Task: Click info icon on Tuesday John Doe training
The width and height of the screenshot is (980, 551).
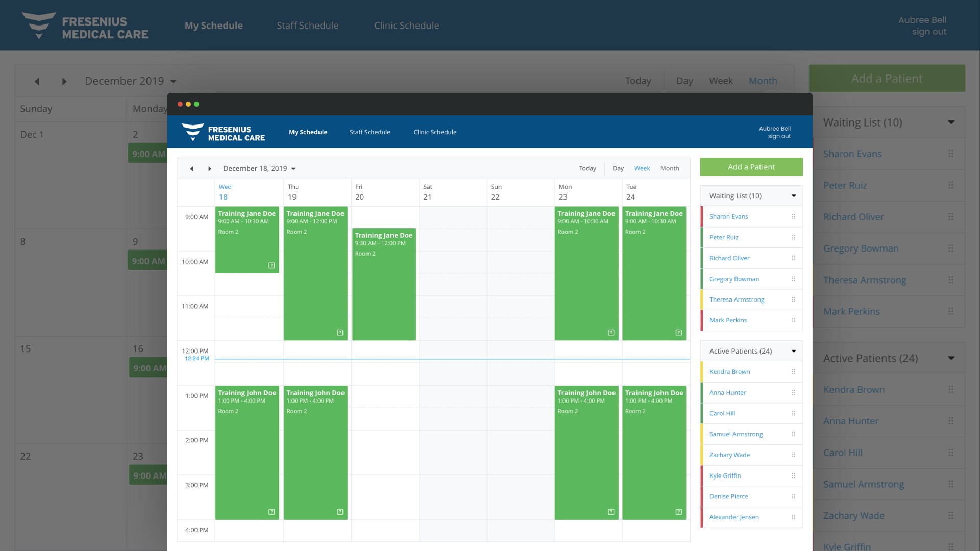Action: (678, 512)
